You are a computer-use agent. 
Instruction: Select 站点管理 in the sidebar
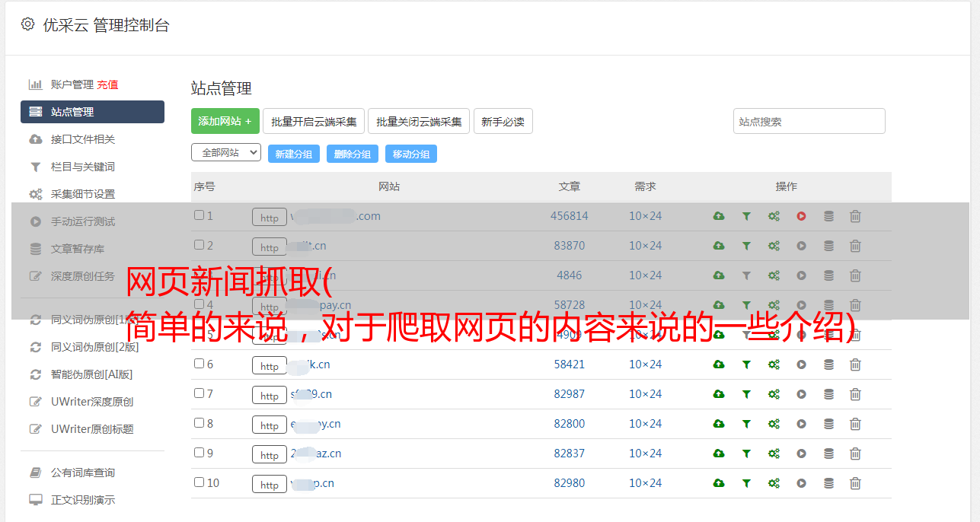point(92,112)
